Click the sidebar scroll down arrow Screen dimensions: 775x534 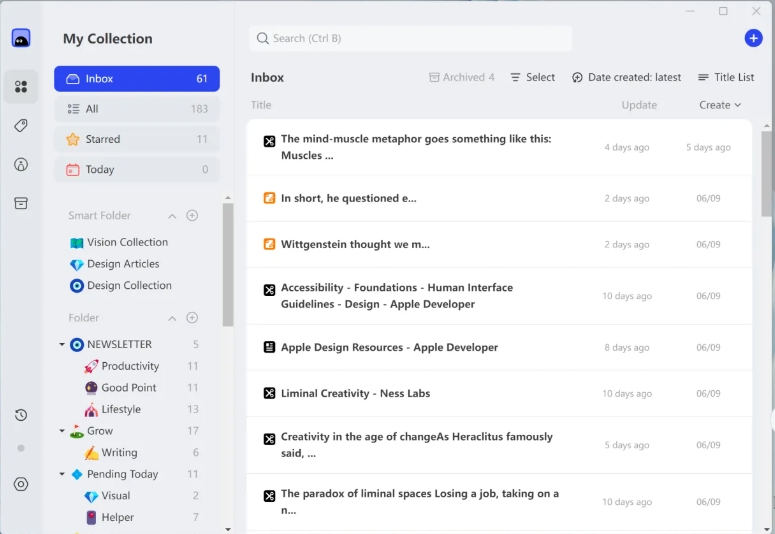click(228, 529)
